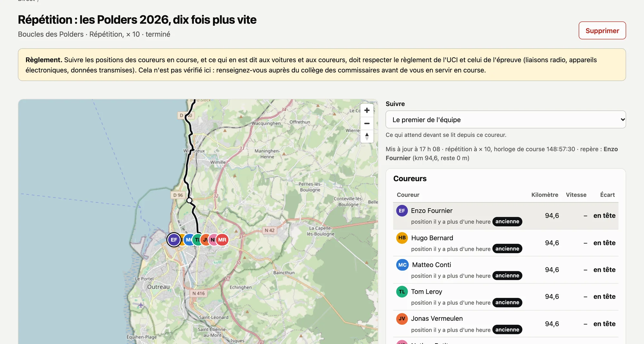Screen dimensions: 644x344
Task: Click the 'ancienne' badge for Enzo Fournier
Action: [x=507, y=222]
